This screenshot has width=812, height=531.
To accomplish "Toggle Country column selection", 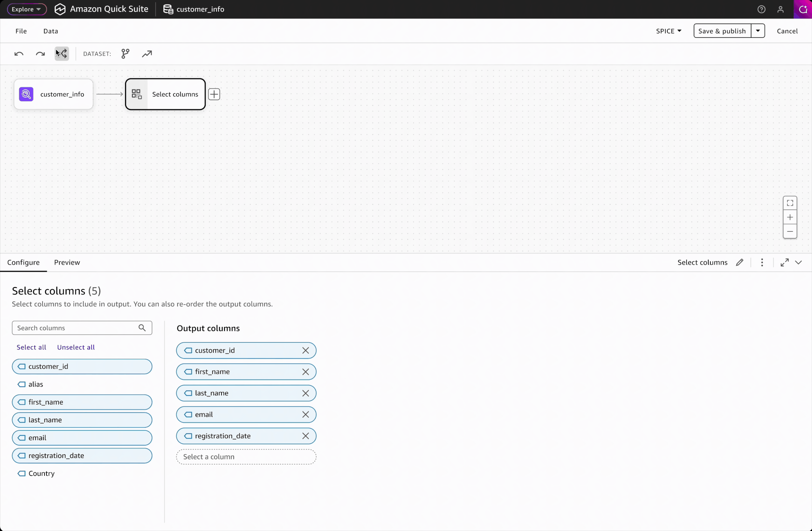I will [x=41, y=474].
